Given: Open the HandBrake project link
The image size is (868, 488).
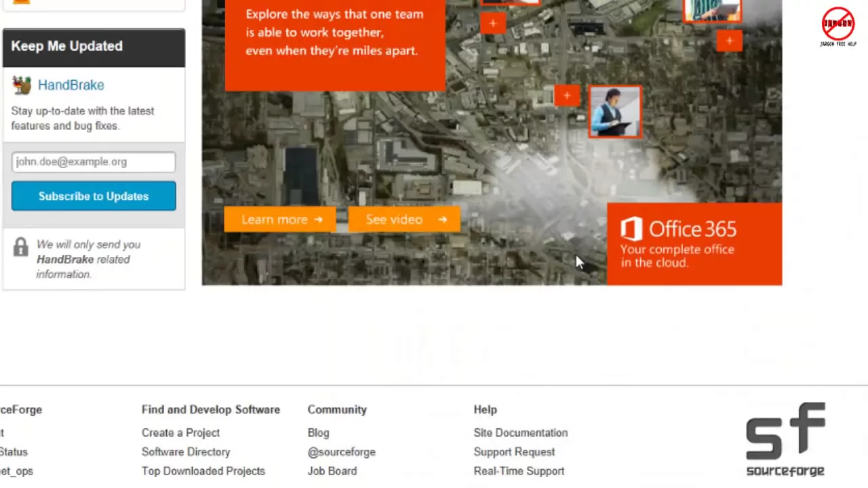Looking at the screenshot, I should pyautogui.click(x=71, y=85).
